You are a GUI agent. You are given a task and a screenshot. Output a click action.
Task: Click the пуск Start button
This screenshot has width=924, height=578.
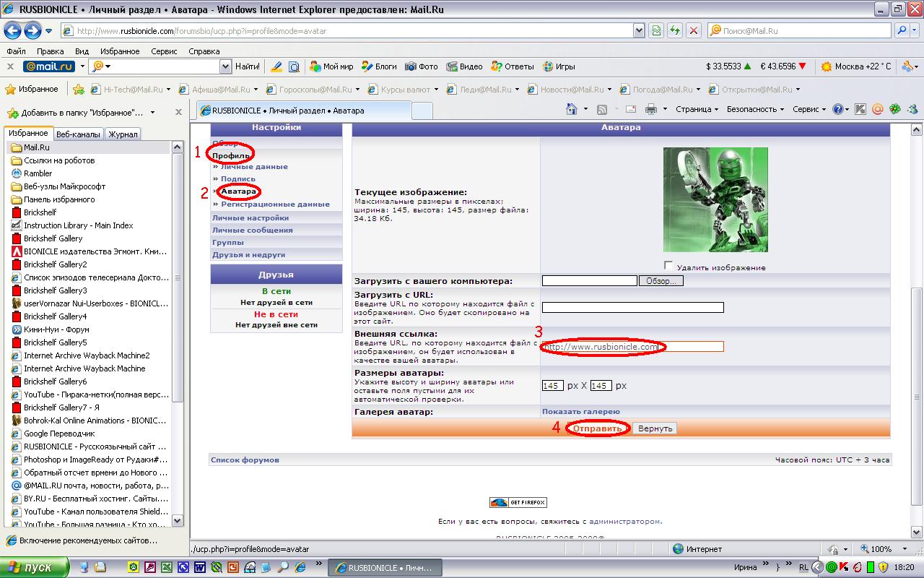35,567
